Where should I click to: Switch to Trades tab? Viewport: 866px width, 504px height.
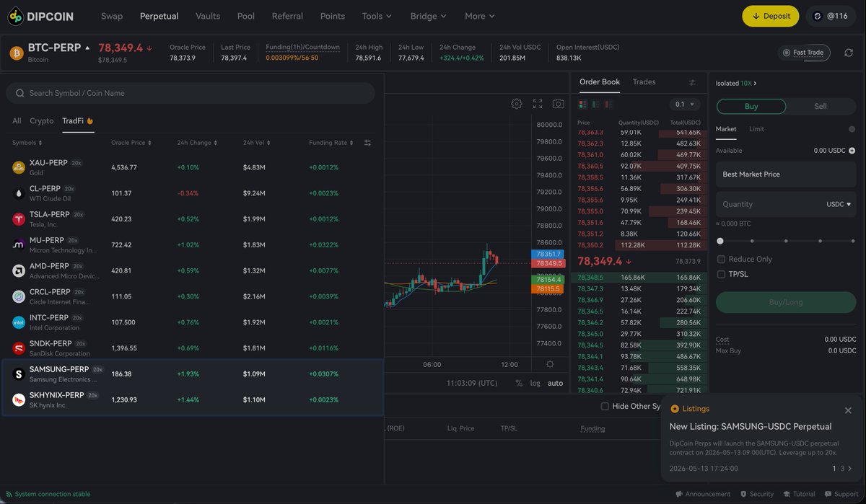click(x=644, y=81)
